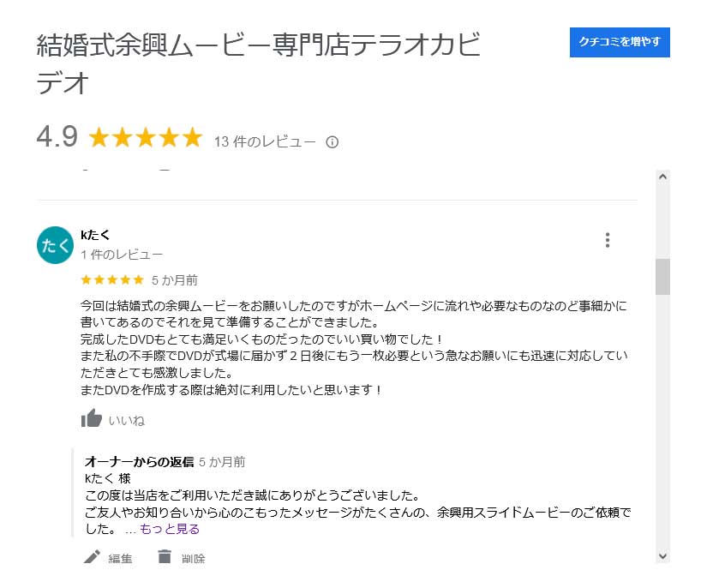
Task: Click the scrollbar up arrow
Action: (x=663, y=177)
